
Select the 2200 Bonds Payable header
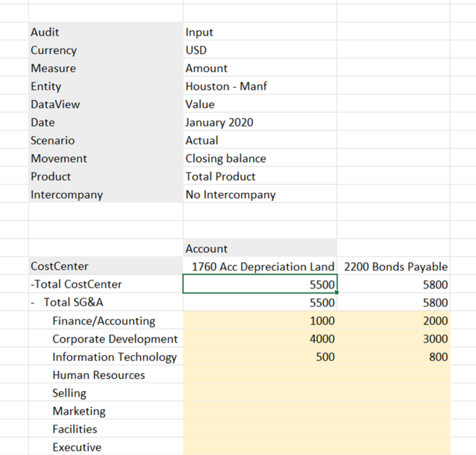point(393,266)
